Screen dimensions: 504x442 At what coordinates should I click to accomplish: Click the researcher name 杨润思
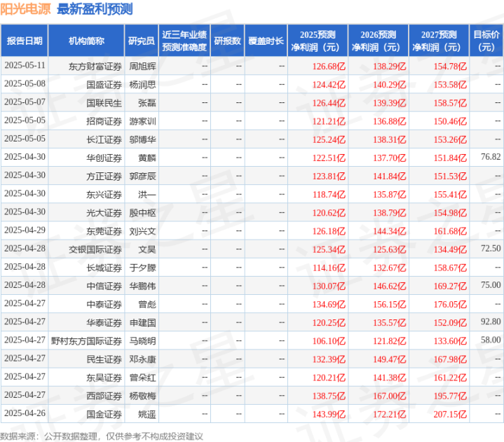pyautogui.click(x=143, y=85)
